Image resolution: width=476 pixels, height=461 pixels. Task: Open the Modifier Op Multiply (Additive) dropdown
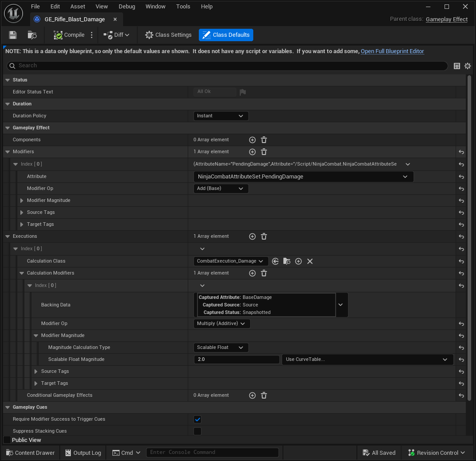(x=222, y=324)
